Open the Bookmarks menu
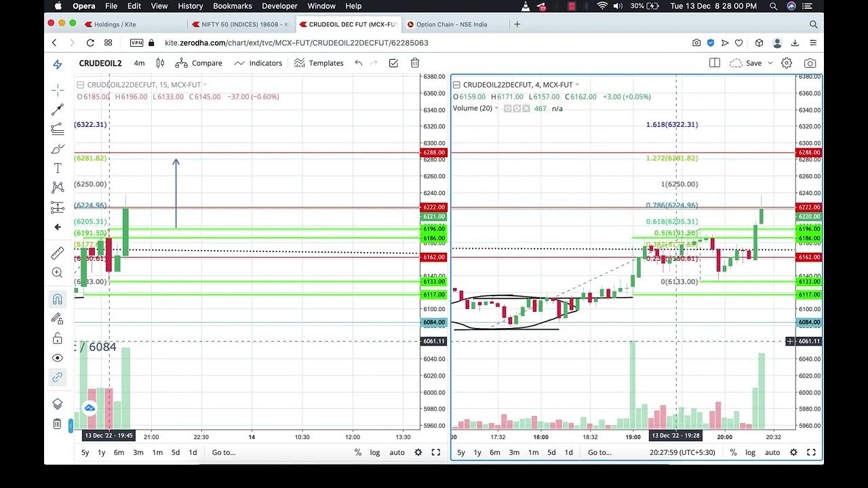The image size is (868, 488). coord(233,5)
